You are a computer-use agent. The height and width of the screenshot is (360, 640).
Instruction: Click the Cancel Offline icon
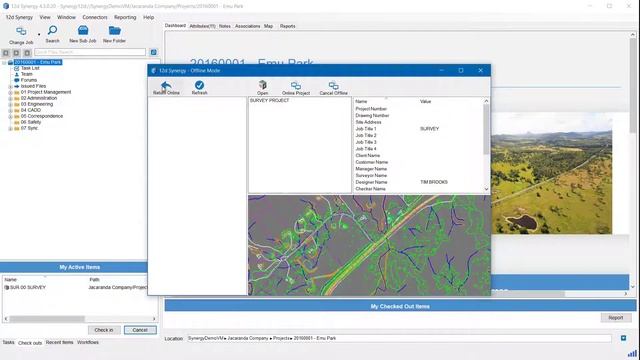coord(333,86)
